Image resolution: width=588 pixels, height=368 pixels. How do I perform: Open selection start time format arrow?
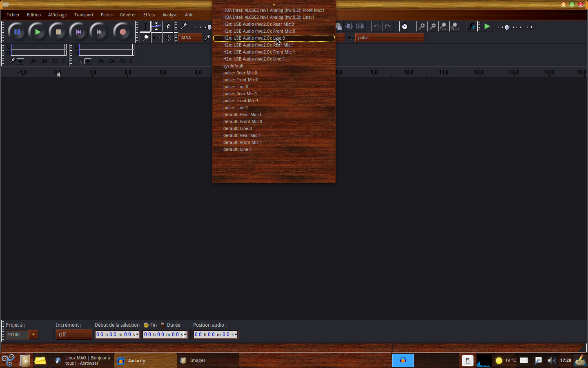[137, 334]
